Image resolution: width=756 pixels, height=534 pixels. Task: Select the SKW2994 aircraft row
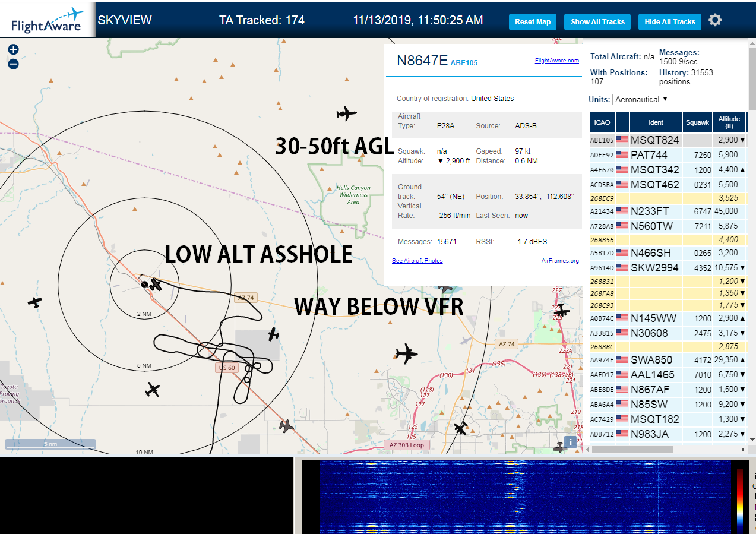coord(668,267)
